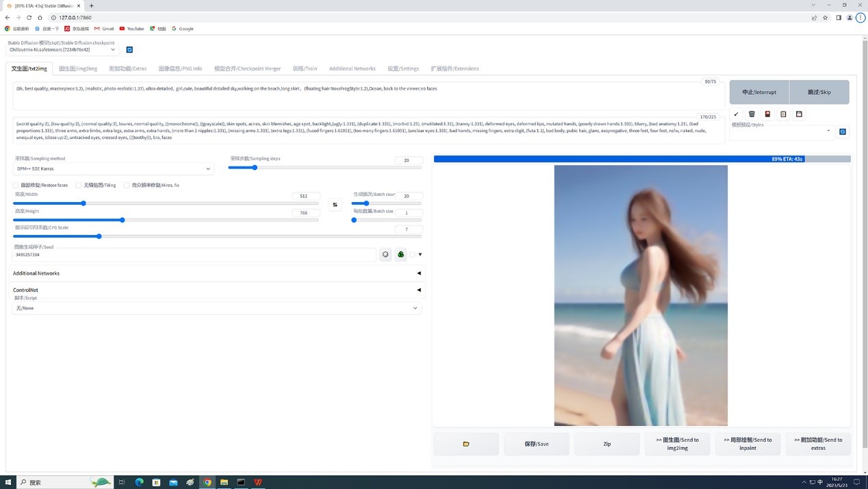The height and width of the screenshot is (489, 868).
Task: Click the trash icon to clear prompt
Action: tap(752, 114)
